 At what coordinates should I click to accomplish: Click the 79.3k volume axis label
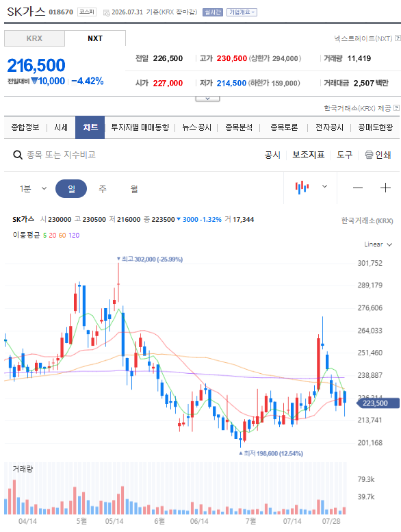[x=366, y=479]
